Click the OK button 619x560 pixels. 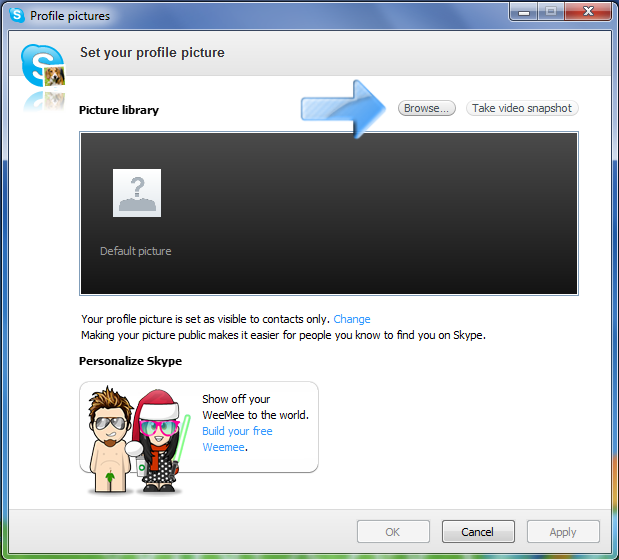393,532
